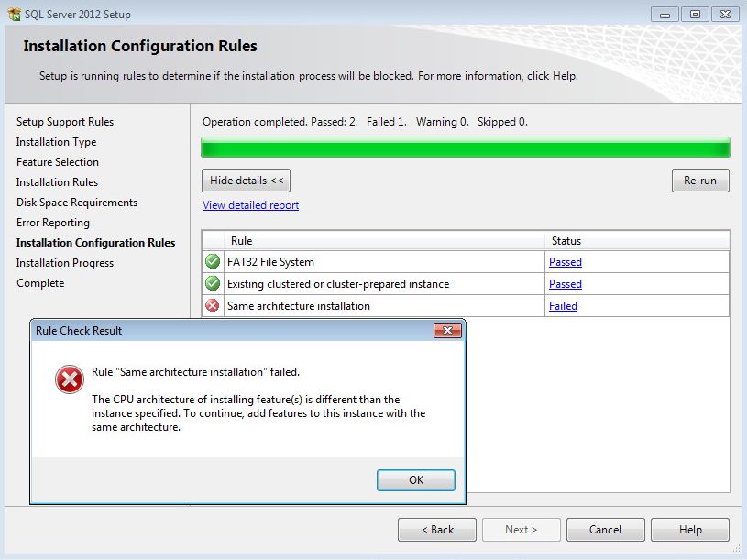Select Feature Selection step

[x=58, y=162]
